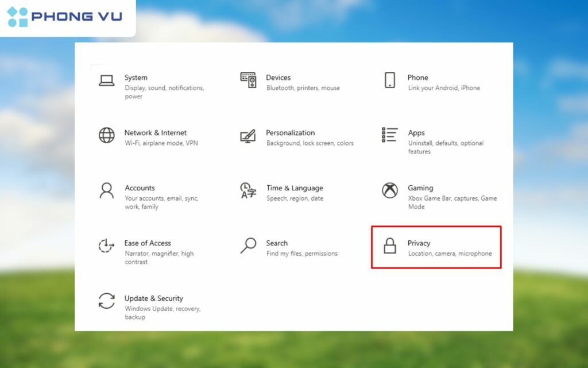
Task: Select the Xbox icon for Gaming settings
Action: click(390, 190)
